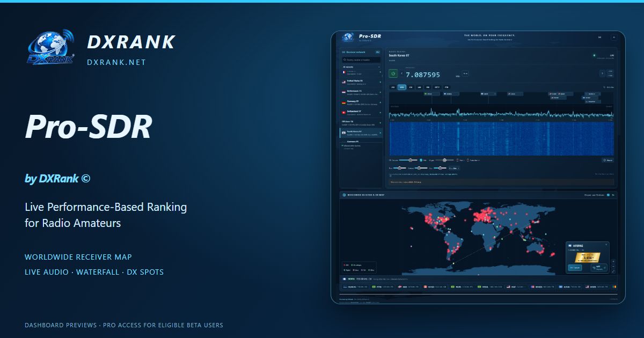This screenshot has height=338, width=644.
Task: Toggle the checkbox in the map panel header
Action: pyautogui.click(x=608, y=195)
